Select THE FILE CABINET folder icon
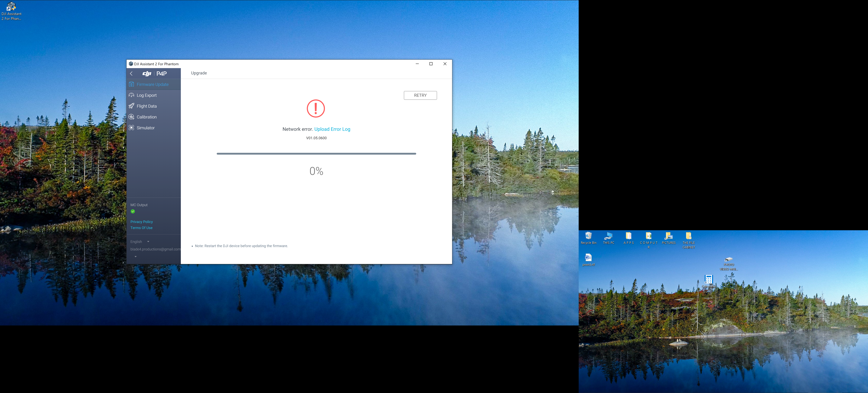This screenshot has height=393, width=868. (688, 240)
